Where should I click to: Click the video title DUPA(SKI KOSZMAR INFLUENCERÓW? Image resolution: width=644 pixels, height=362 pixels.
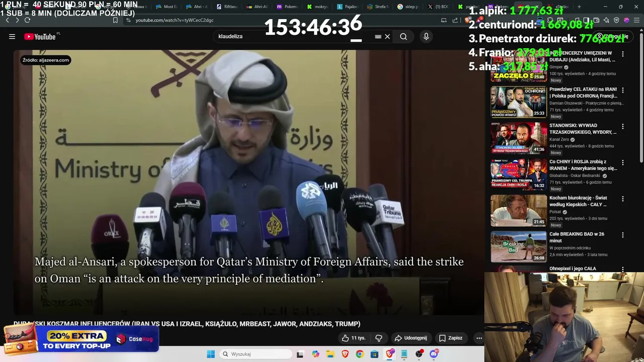(x=187, y=324)
